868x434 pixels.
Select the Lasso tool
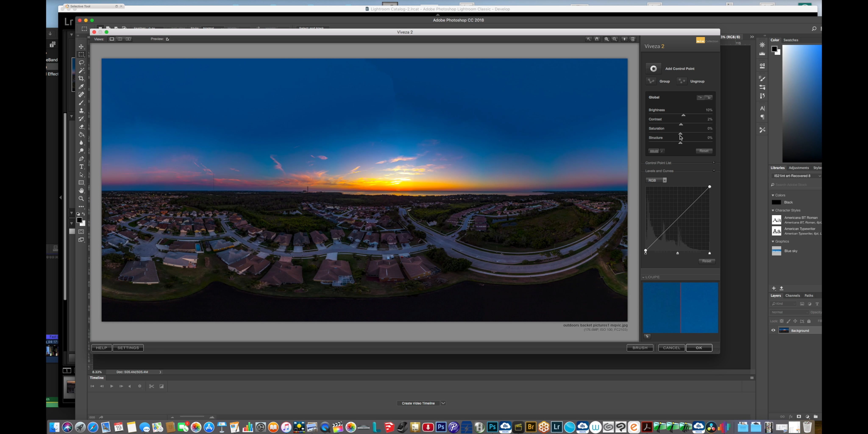(x=81, y=63)
